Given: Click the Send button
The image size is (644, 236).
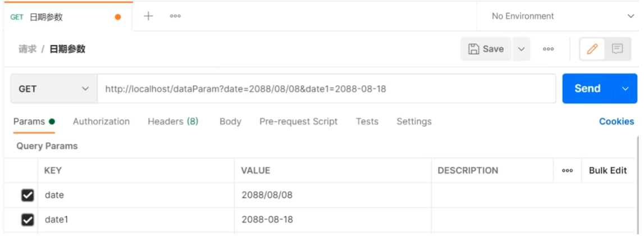Looking at the screenshot, I should point(587,89).
